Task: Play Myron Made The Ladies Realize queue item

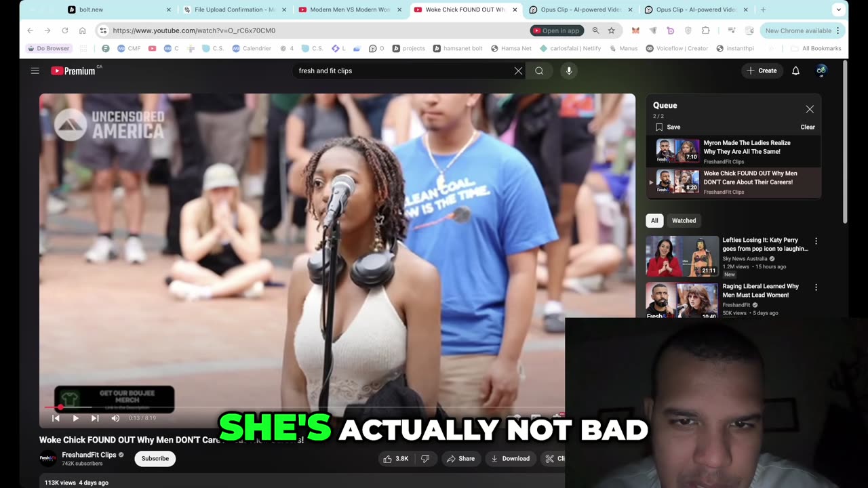Action: (733, 151)
